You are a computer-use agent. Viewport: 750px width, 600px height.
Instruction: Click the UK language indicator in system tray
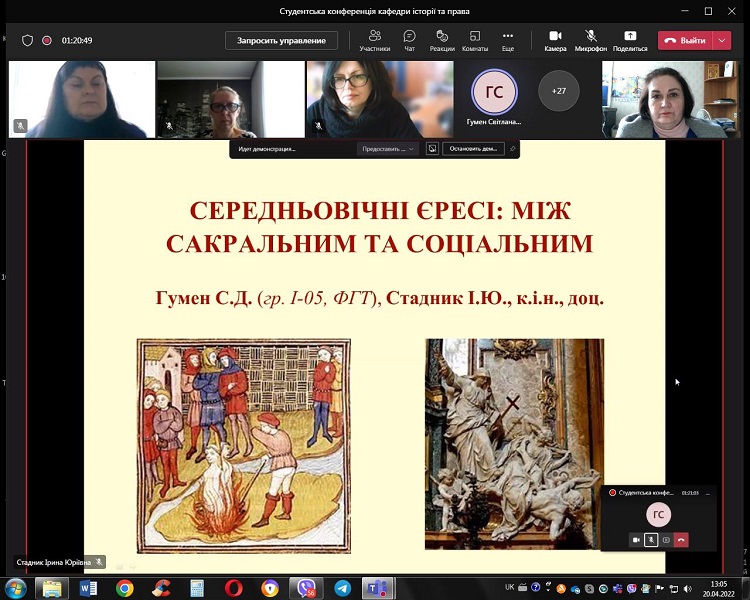click(x=510, y=587)
